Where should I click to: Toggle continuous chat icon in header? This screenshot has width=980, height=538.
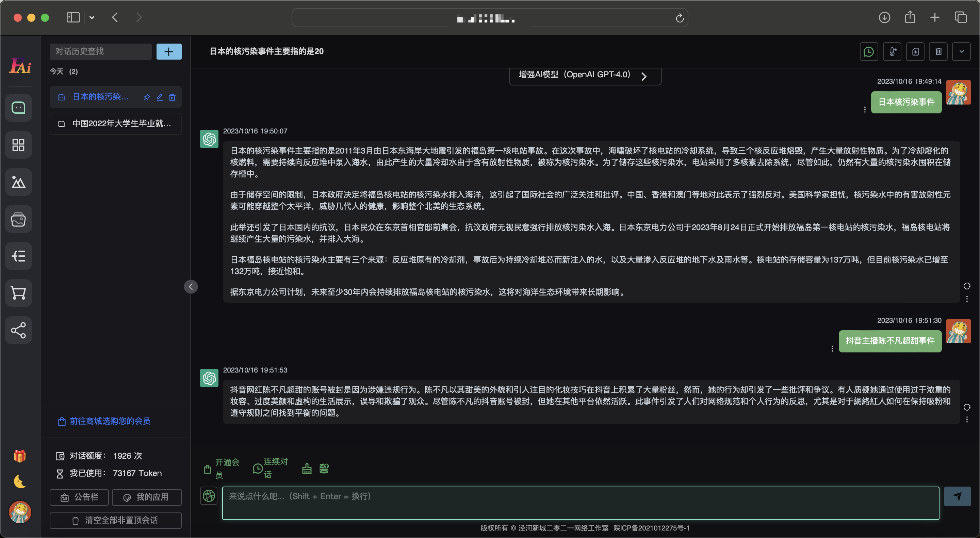click(x=869, y=51)
